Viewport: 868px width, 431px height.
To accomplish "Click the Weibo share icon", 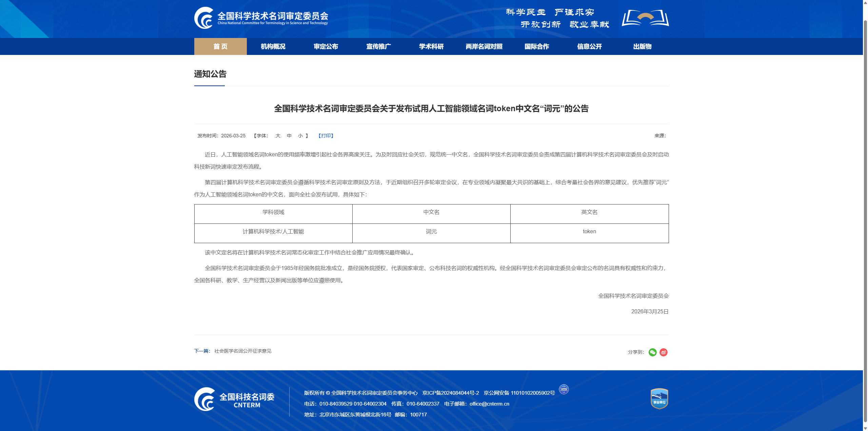I will [664, 352].
